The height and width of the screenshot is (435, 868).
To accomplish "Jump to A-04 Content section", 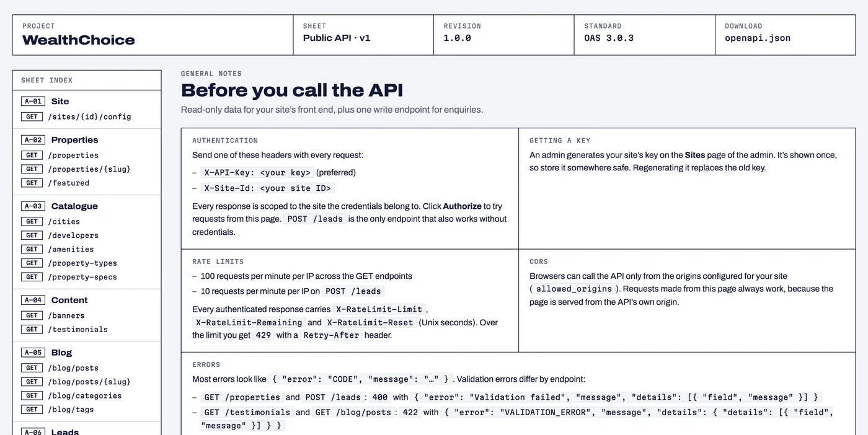I will 55,300.
